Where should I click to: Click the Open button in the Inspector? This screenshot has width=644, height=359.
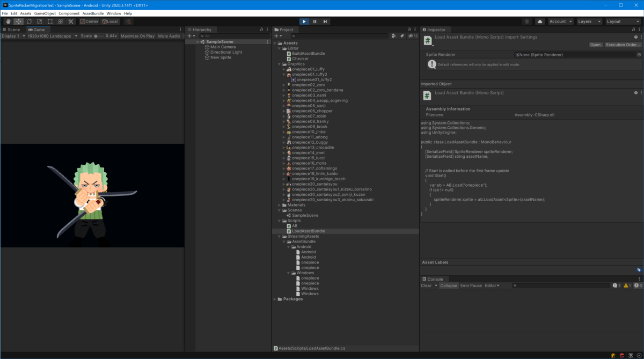596,45
